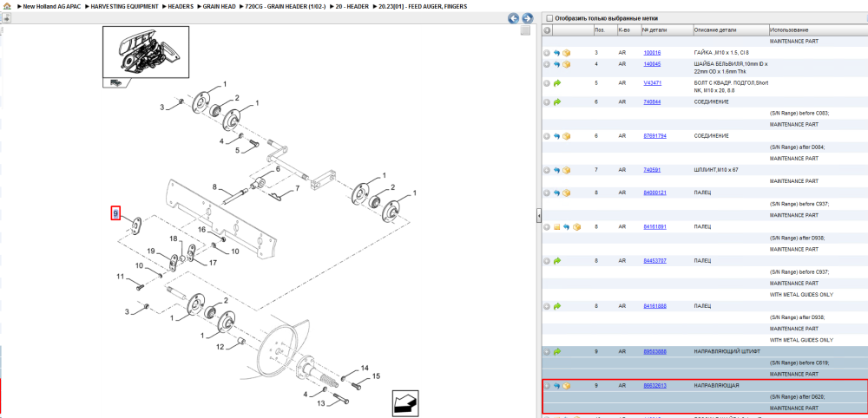Click the blue arrow icon for part 100016
868x418 pixels.
pyautogui.click(x=557, y=53)
